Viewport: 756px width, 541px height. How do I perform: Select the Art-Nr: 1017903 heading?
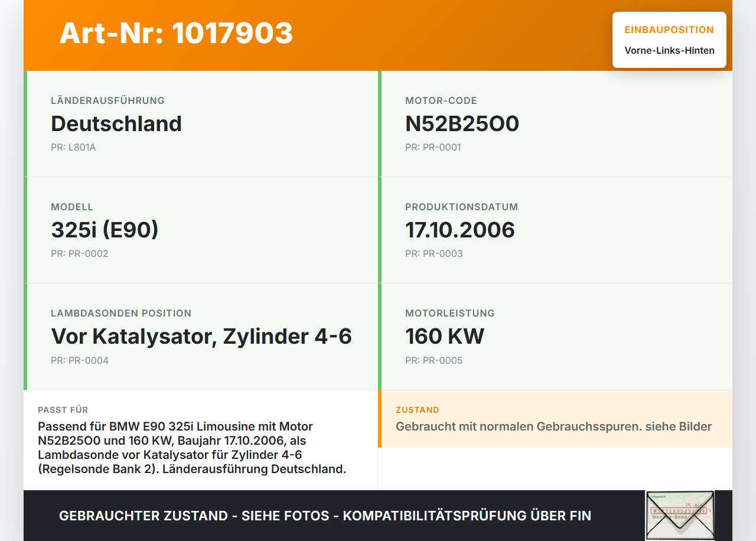pos(175,34)
